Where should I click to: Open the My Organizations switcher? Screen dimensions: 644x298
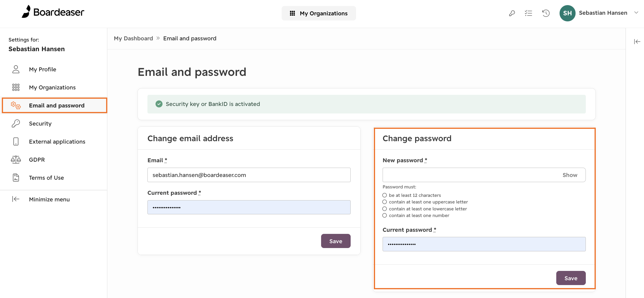pyautogui.click(x=319, y=13)
